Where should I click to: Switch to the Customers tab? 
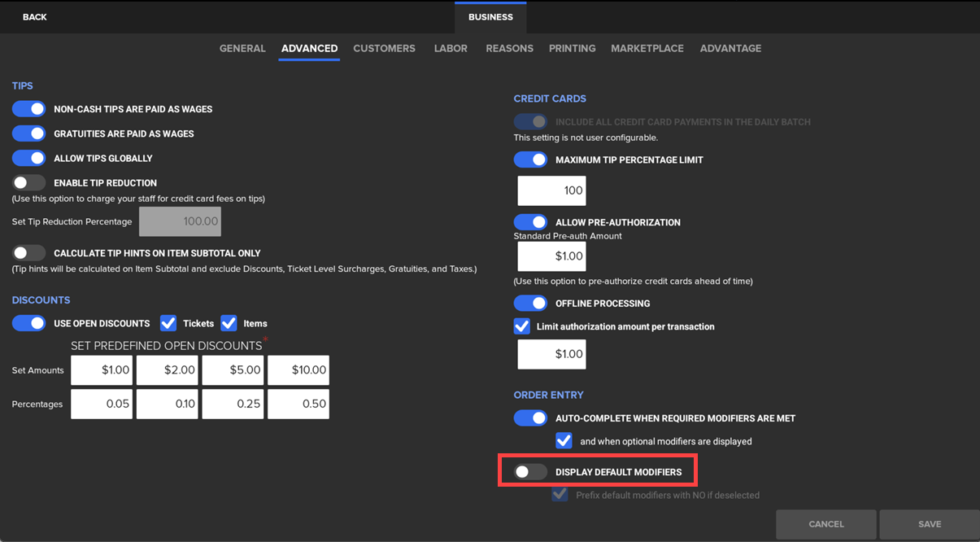tap(384, 49)
